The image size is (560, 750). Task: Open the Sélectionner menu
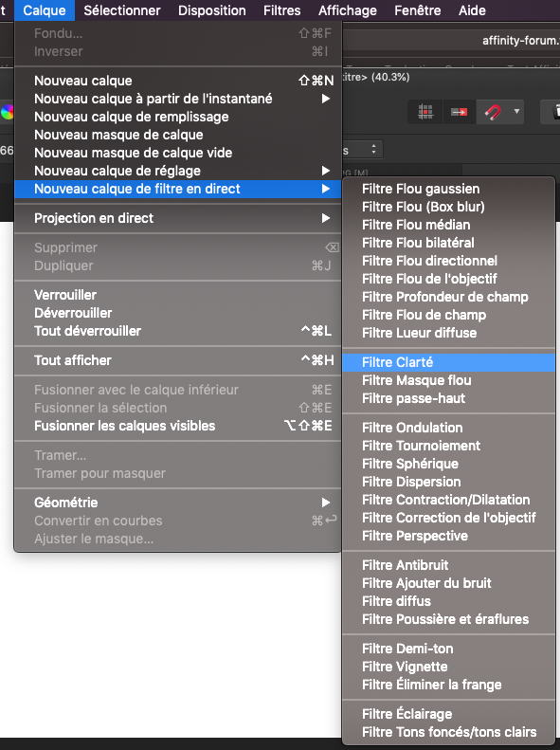(122, 10)
